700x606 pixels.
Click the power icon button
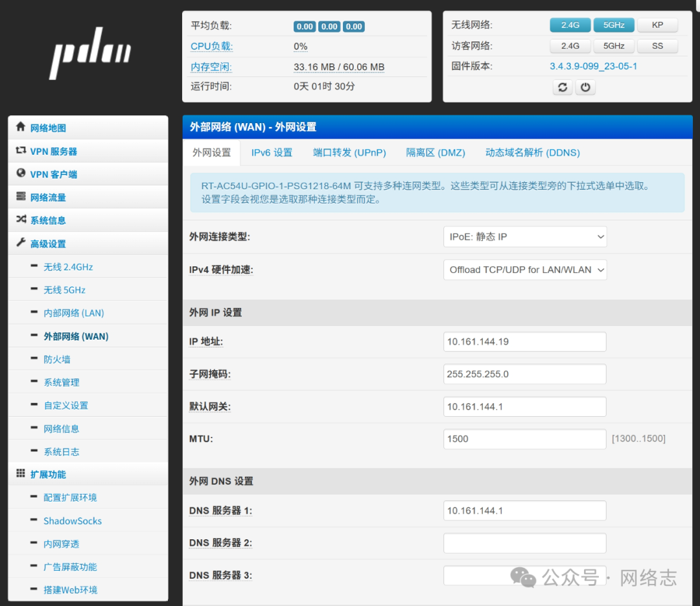click(585, 87)
